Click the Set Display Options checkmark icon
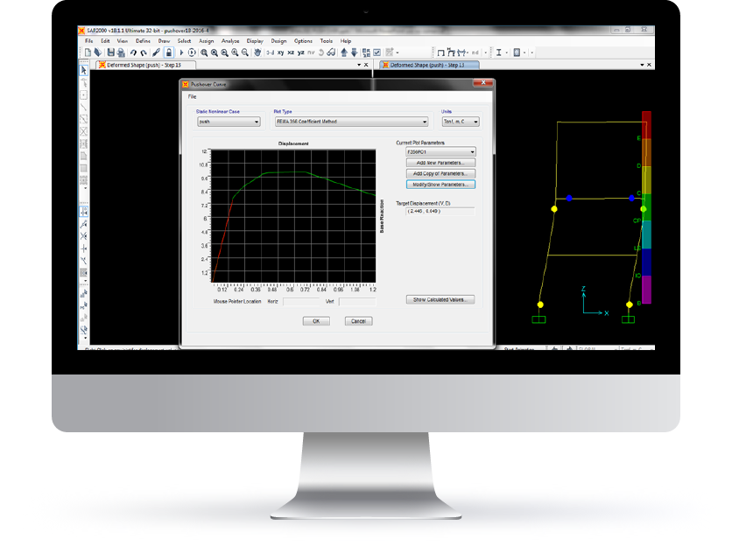This screenshot has height=560, width=732. 377,52
